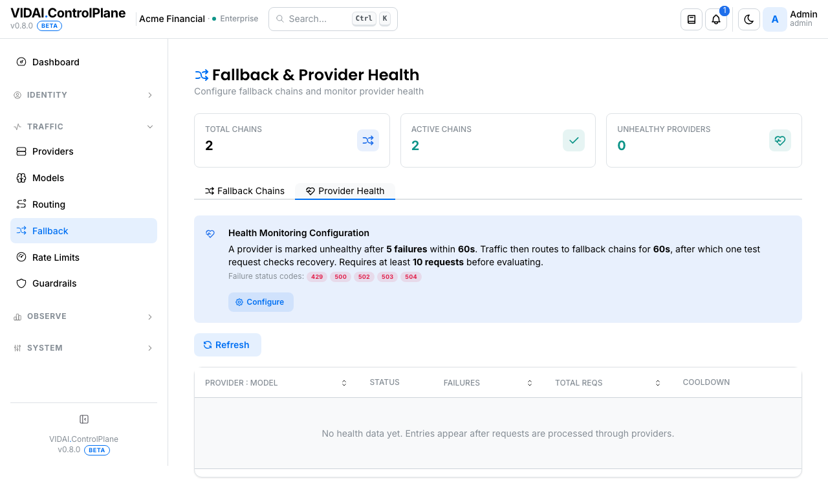Click the Configure button
828x504 pixels.
pyautogui.click(x=261, y=302)
